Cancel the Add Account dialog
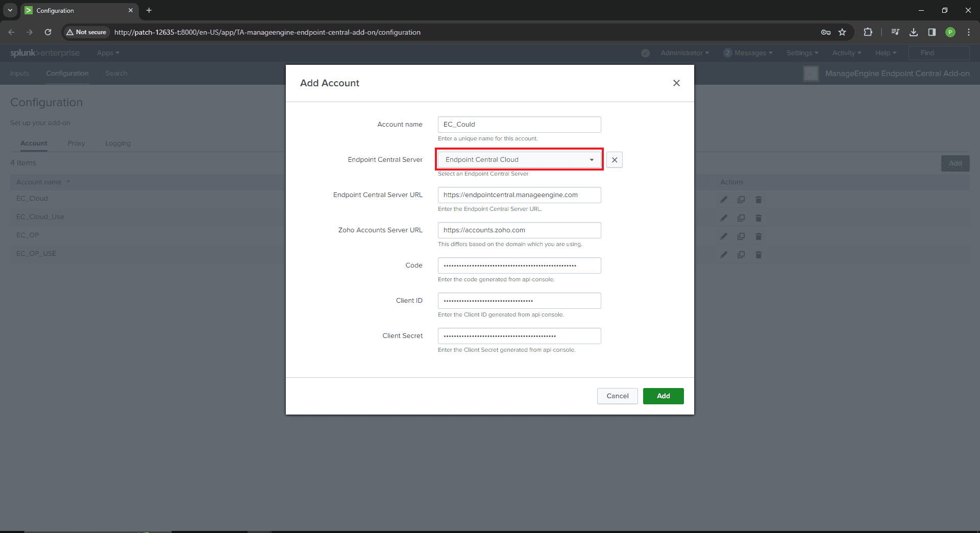 (618, 396)
